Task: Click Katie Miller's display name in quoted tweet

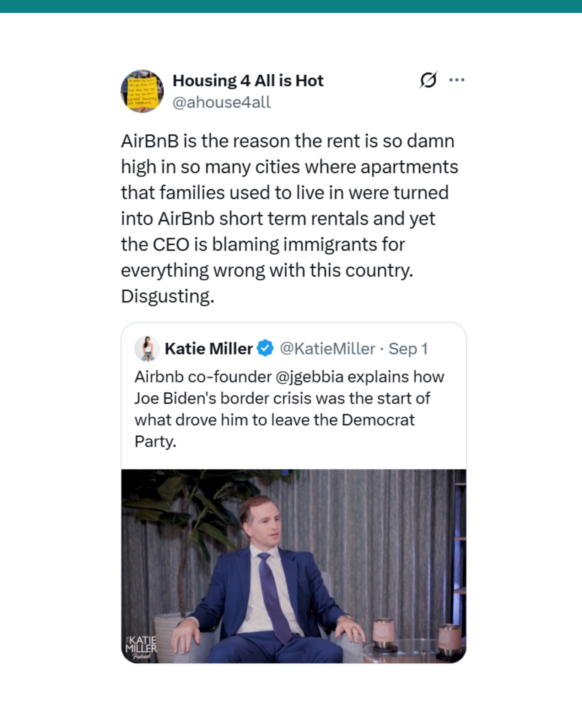Action: 209,348
